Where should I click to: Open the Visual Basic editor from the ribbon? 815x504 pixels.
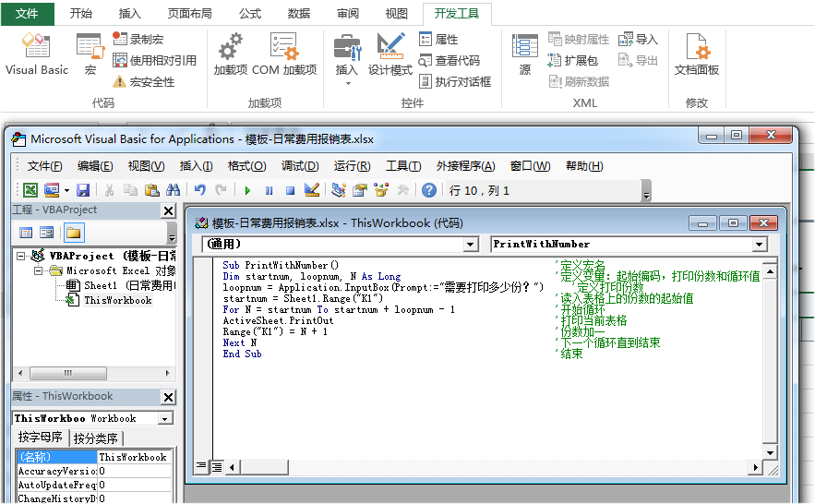[36, 54]
